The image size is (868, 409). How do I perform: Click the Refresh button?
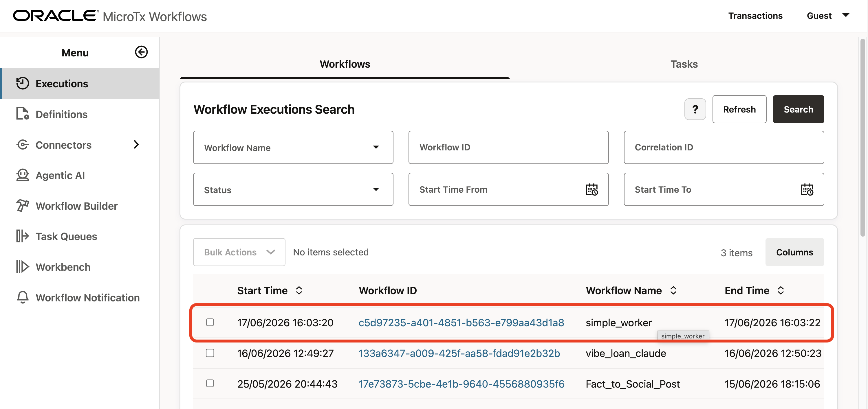[739, 109]
